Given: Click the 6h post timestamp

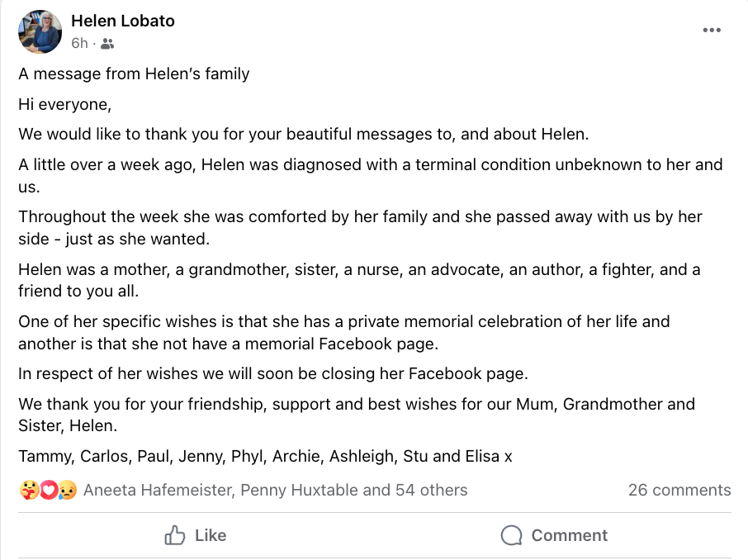Looking at the screenshot, I should pos(79,44).
